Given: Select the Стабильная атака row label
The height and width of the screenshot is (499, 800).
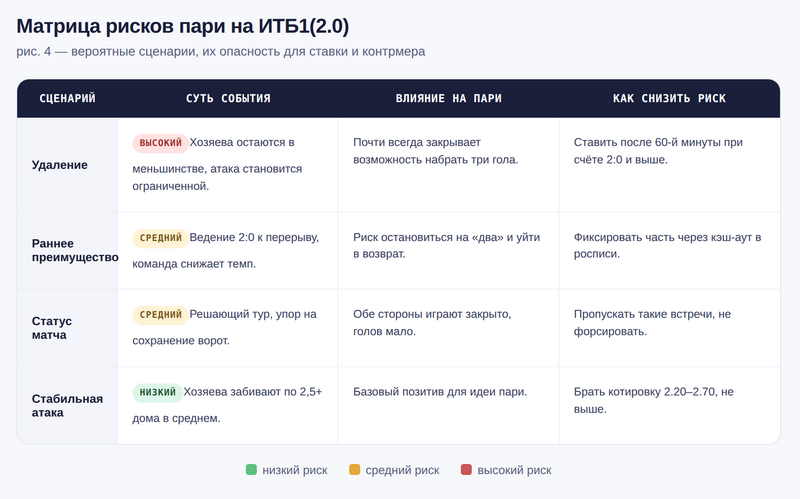Looking at the screenshot, I should (x=67, y=405).
